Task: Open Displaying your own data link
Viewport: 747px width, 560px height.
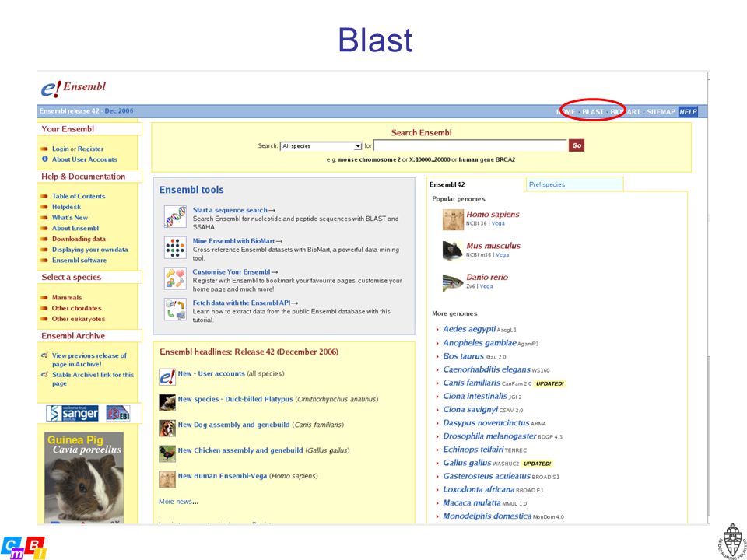Action: (x=89, y=250)
